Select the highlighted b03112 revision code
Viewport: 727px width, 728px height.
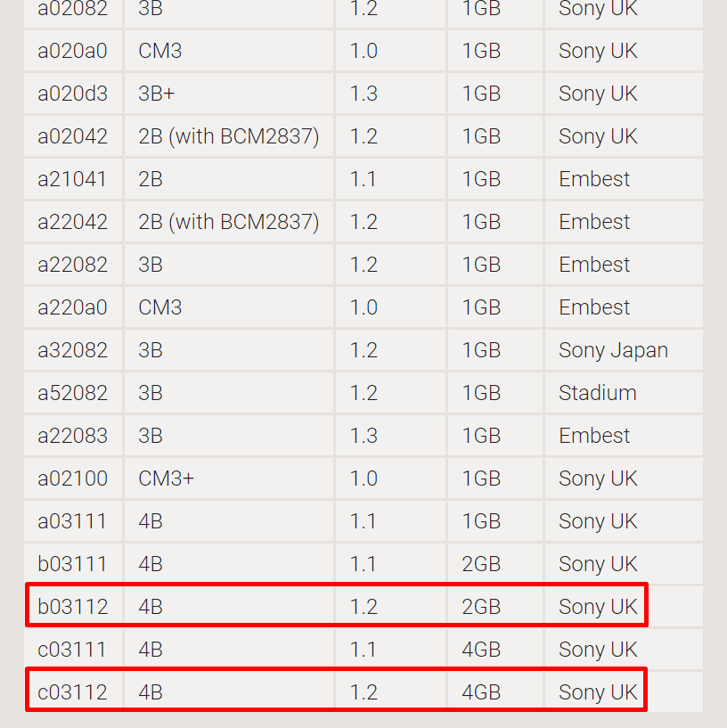pyautogui.click(x=72, y=607)
